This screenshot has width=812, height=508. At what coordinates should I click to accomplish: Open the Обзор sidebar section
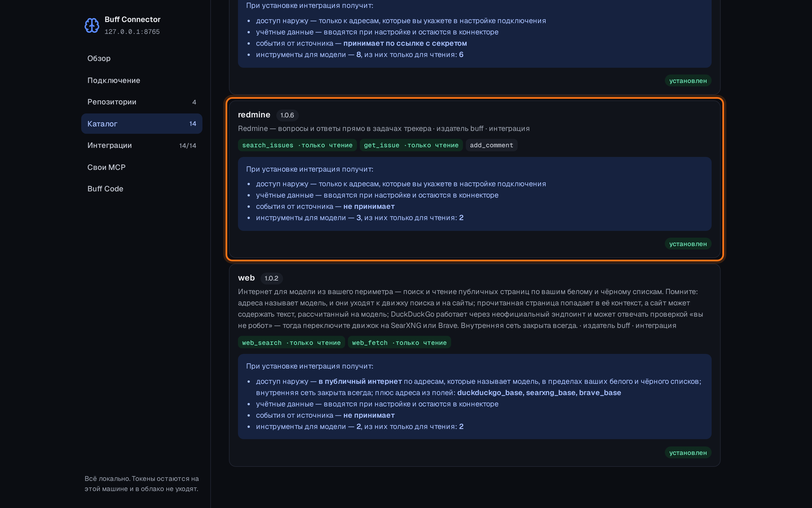click(x=142, y=58)
